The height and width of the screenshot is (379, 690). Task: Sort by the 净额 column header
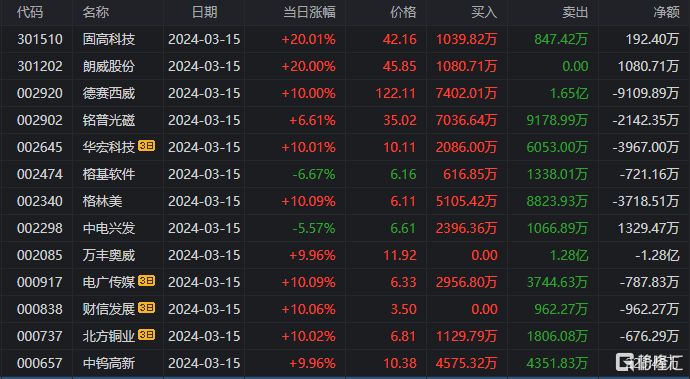coord(666,12)
